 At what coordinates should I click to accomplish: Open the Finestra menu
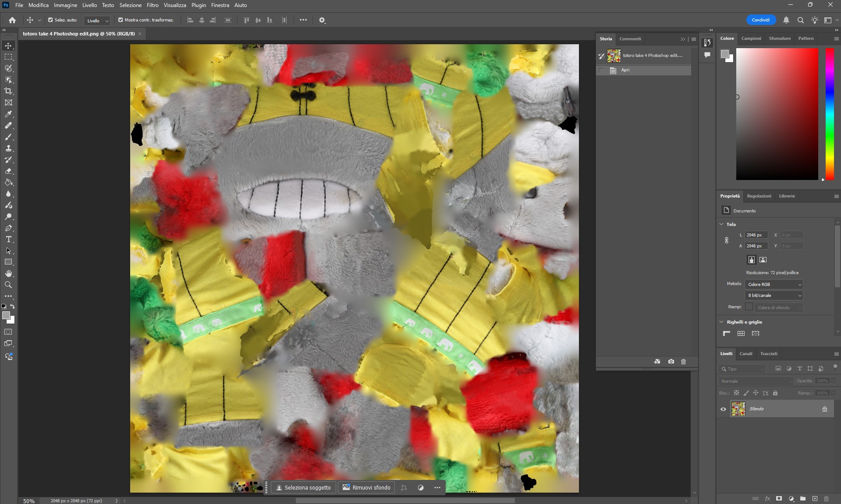(x=220, y=5)
